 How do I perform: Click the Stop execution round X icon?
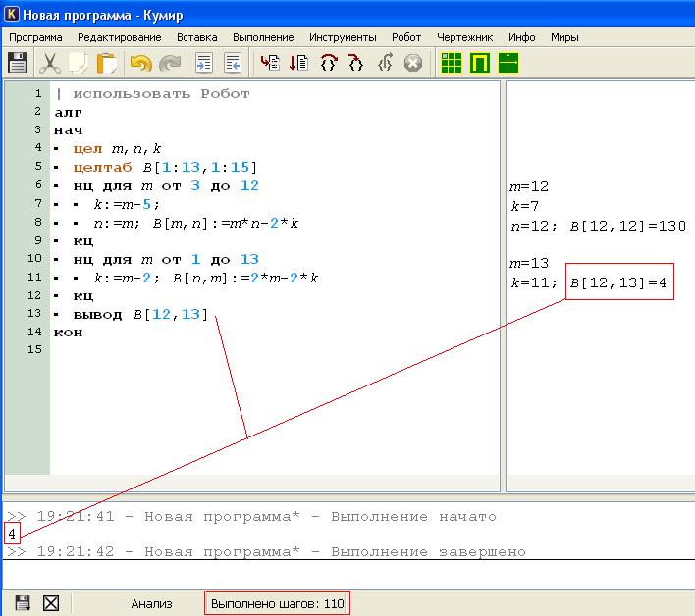coord(413,63)
